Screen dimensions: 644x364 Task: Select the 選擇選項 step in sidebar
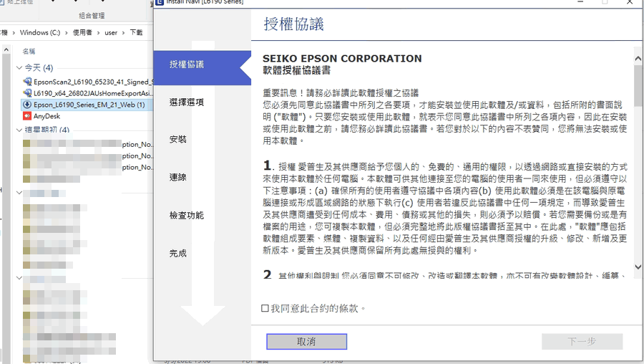pyautogui.click(x=187, y=102)
